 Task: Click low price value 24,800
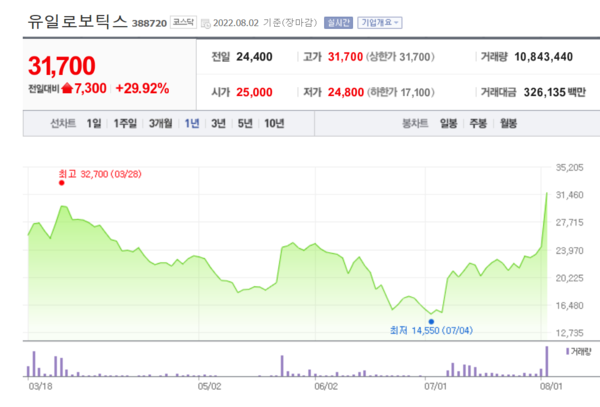pyautogui.click(x=346, y=92)
